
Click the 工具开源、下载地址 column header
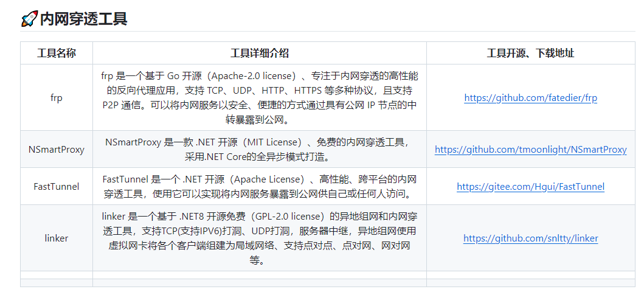point(530,53)
